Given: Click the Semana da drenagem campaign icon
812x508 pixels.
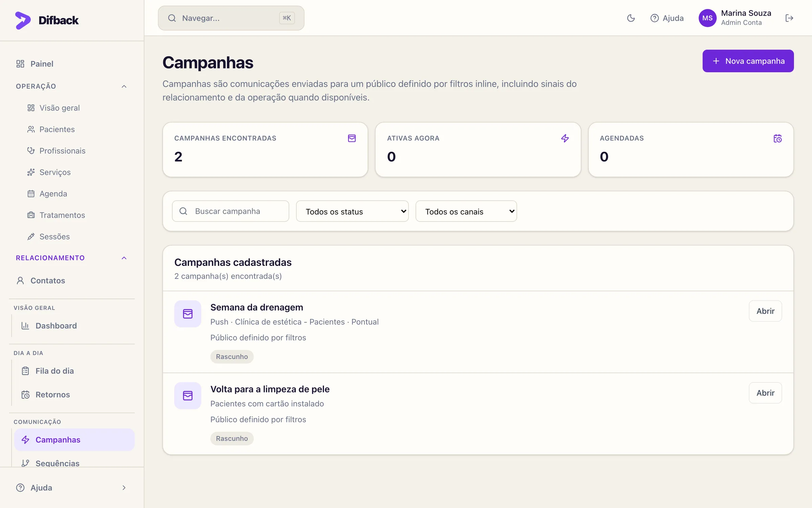Looking at the screenshot, I should click(188, 314).
